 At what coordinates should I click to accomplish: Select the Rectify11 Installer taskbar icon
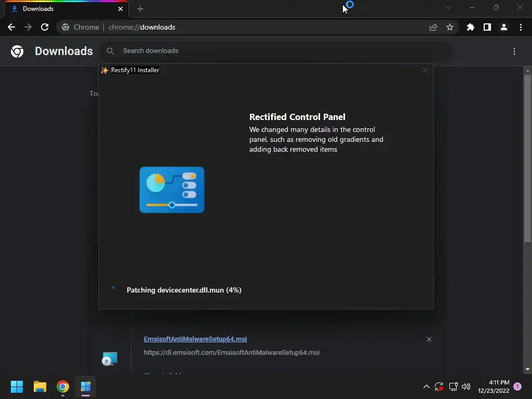(x=86, y=387)
